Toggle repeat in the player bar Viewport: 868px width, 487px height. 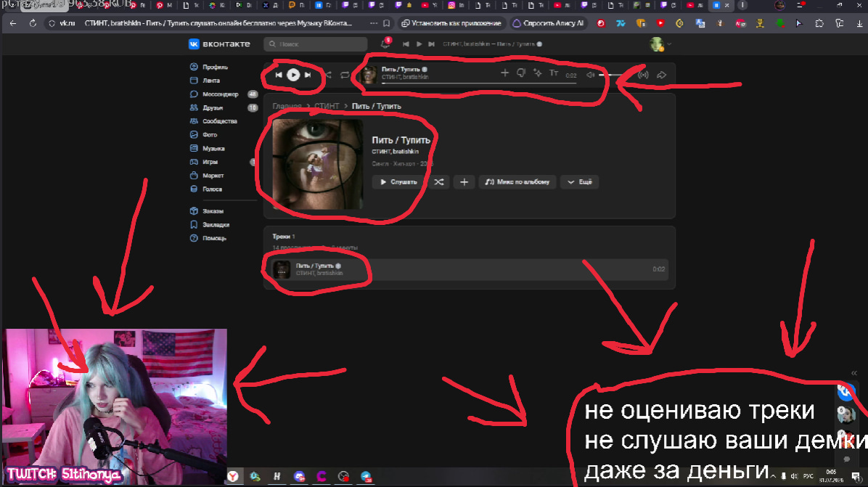coord(345,75)
